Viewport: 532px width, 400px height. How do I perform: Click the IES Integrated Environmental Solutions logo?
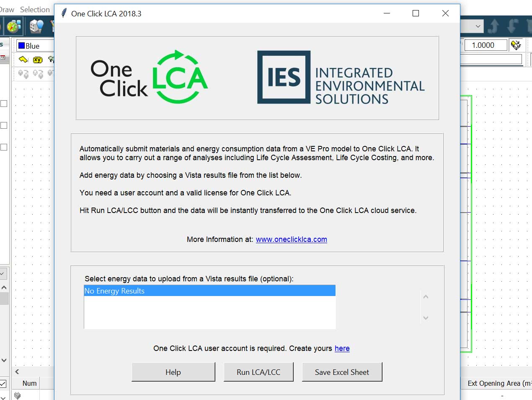pyautogui.click(x=341, y=78)
